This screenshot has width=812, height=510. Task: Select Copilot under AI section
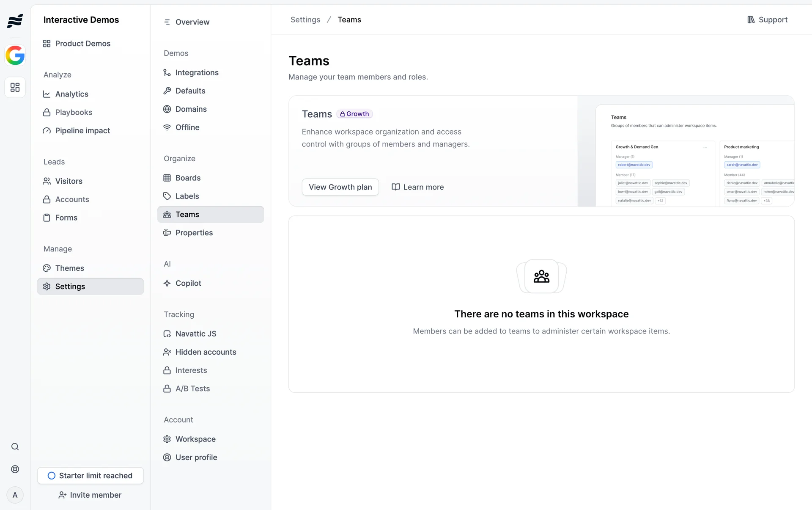coord(188,283)
